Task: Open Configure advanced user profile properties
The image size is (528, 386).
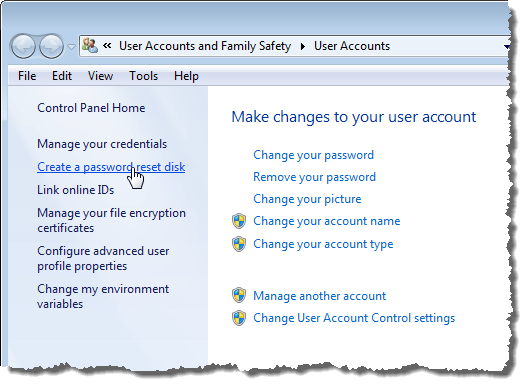Action: click(103, 259)
